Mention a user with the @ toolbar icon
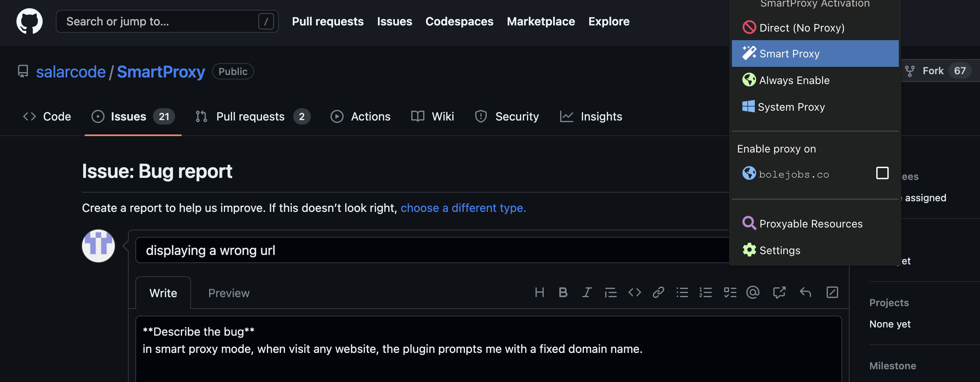Image resolution: width=980 pixels, height=382 pixels. pyautogui.click(x=753, y=292)
